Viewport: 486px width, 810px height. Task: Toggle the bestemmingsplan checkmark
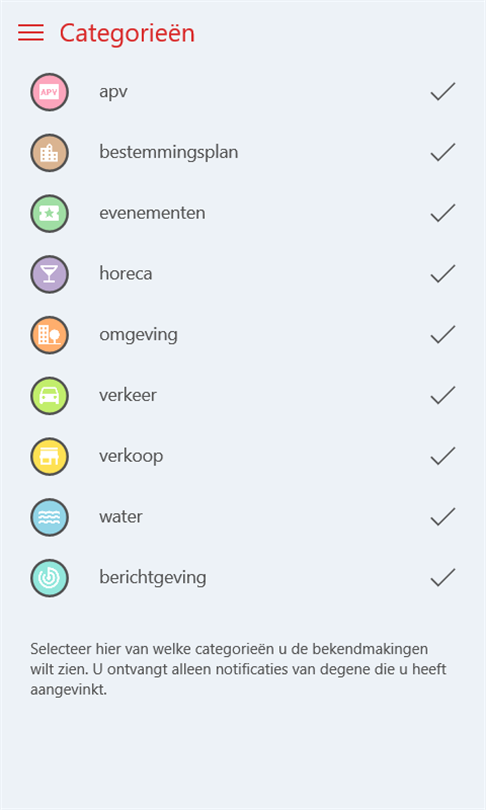443,152
